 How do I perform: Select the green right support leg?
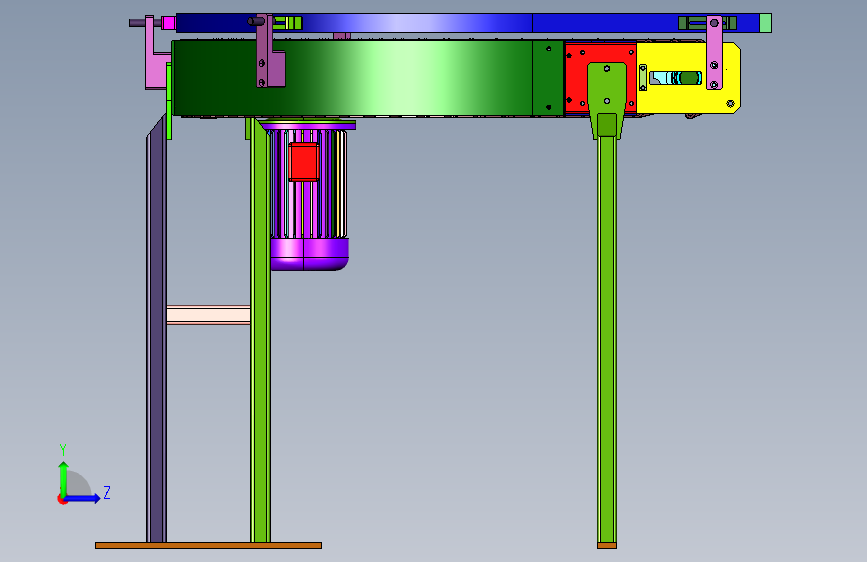click(x=607, y=337)
